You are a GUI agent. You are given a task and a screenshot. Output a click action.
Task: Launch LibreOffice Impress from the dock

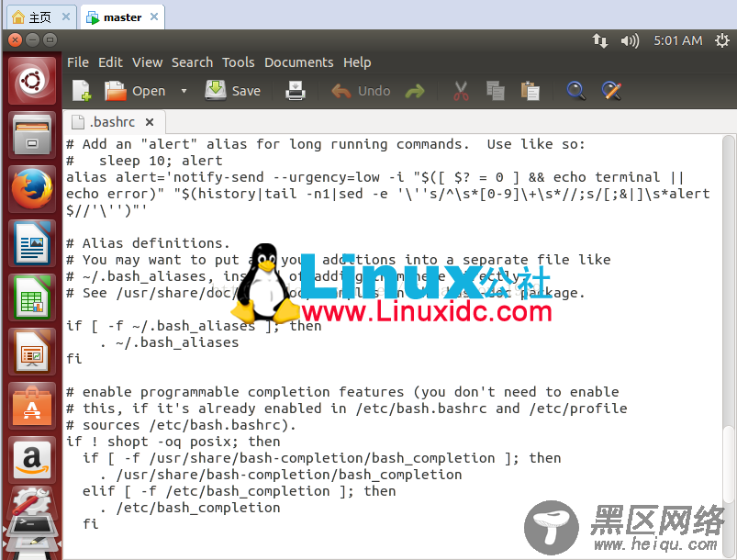pos(32,352)
